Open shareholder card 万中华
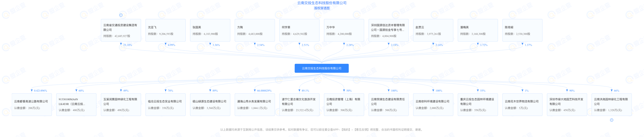This screenshot has width=644, height=137. [x=344, y=30]
